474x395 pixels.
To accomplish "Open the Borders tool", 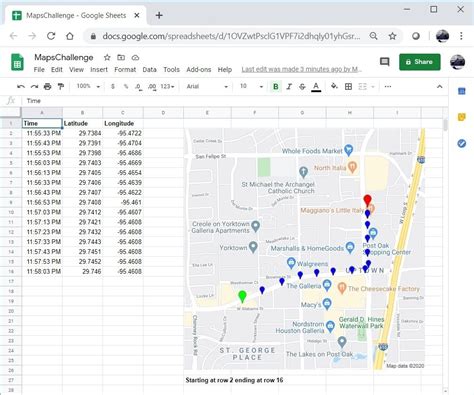I will tap(348, 87).
